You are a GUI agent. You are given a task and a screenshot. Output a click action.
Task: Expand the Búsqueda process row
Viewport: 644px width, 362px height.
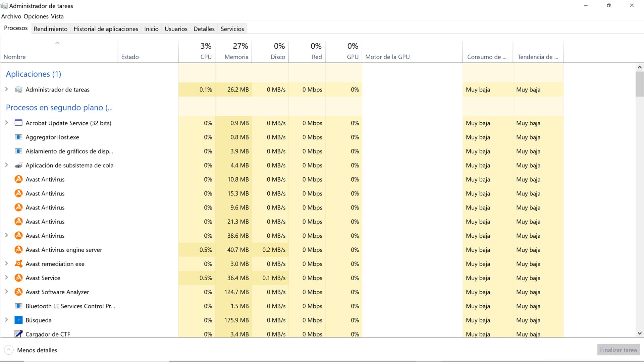tap(6, 320)
